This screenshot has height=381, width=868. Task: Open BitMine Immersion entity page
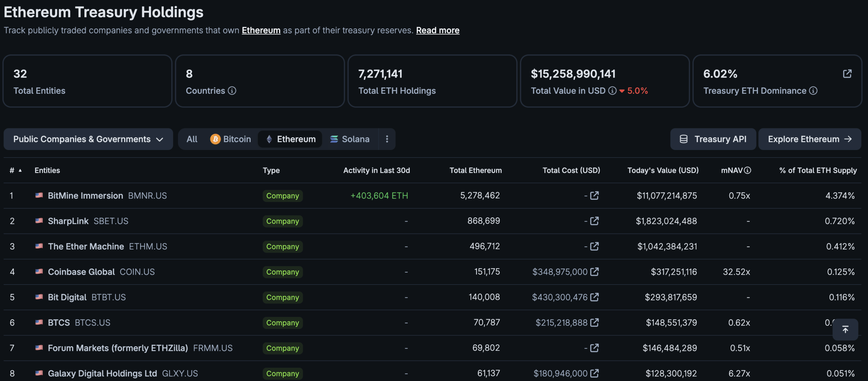[85, 195]
